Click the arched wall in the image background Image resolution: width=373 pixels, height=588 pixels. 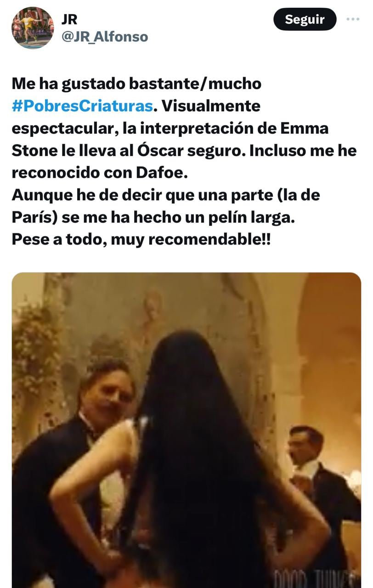click(x=328, y=349)
